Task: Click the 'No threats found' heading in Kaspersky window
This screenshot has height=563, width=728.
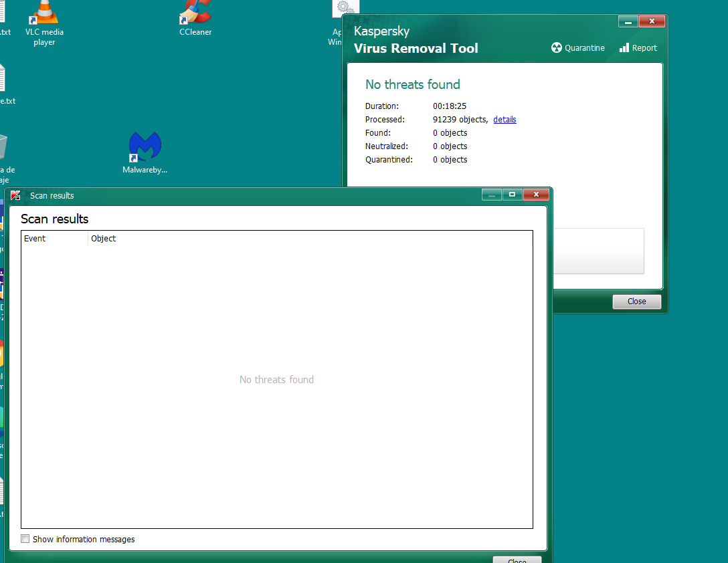Action: (413, 84)
